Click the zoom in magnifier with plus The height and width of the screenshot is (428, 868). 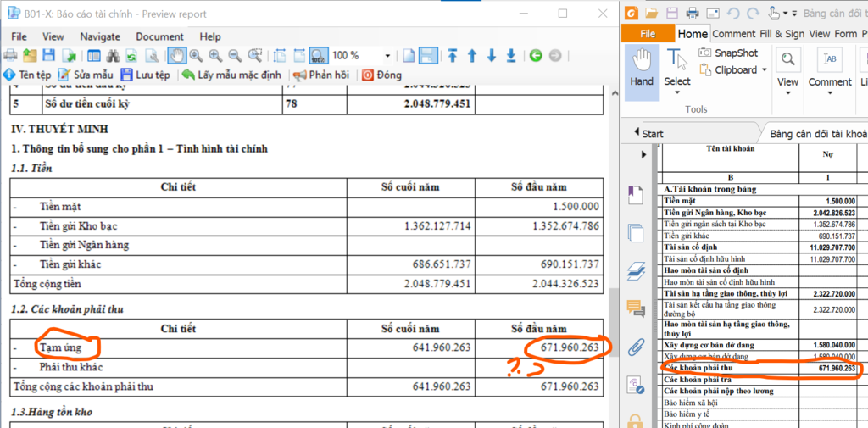pos(215,55)
